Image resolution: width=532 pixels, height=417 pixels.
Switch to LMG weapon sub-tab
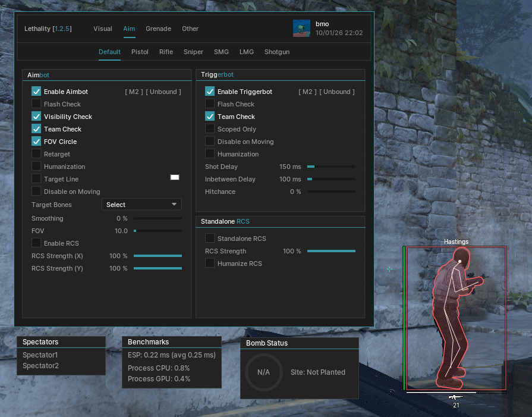pos(247,52)
